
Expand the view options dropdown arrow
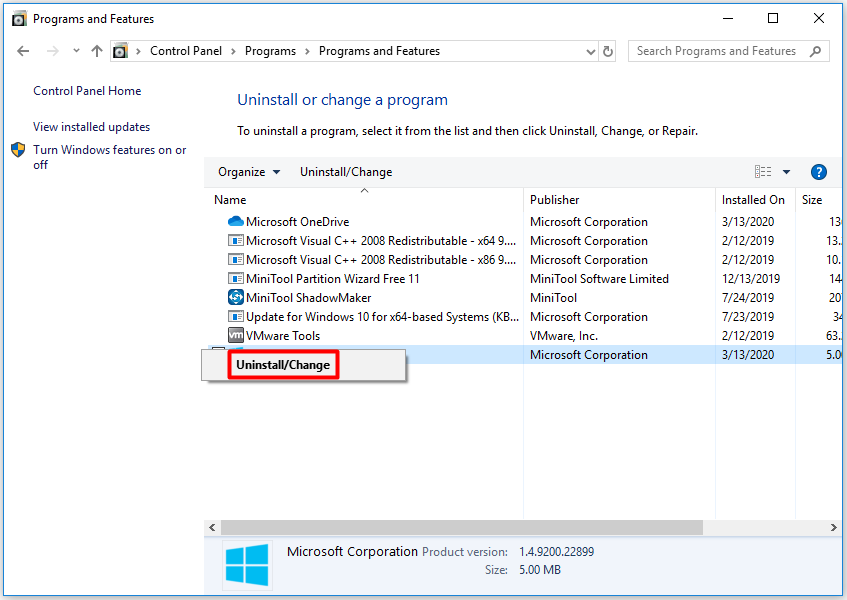pyautogui.click(x=786, y=172)
